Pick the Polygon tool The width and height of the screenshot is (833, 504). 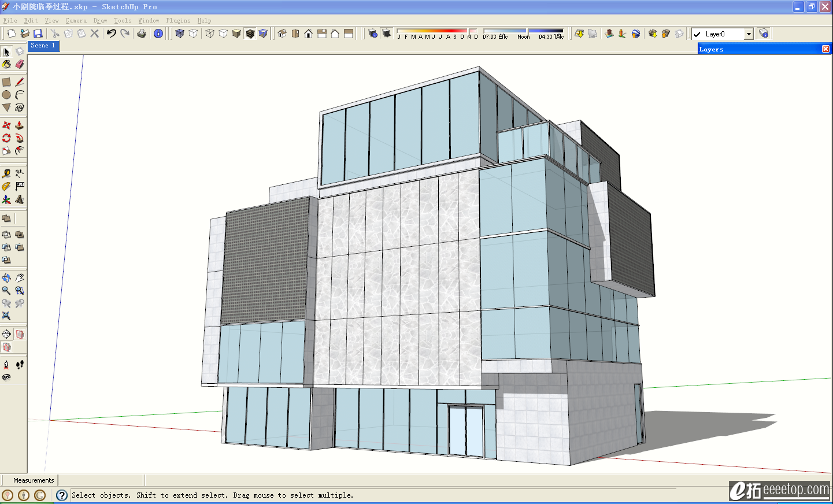click(x=6, y=108)
